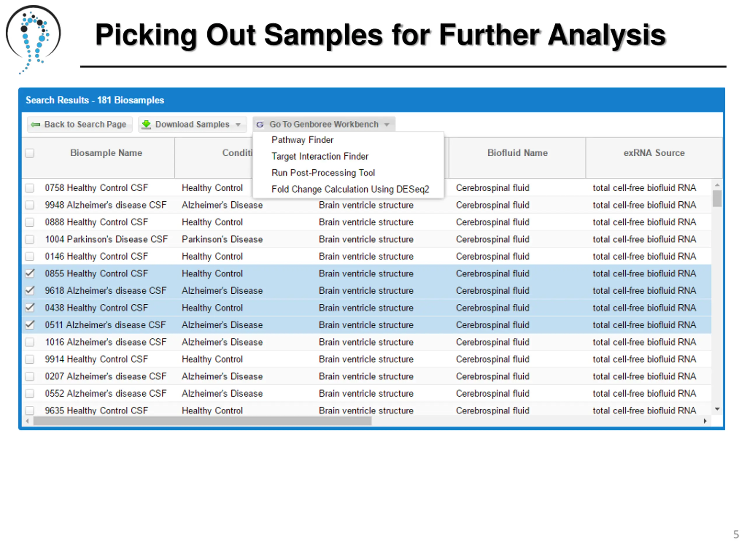Click the scroll left arrow at the bottom
Viewport: 747px width, 560px height.
coord(27,421)
